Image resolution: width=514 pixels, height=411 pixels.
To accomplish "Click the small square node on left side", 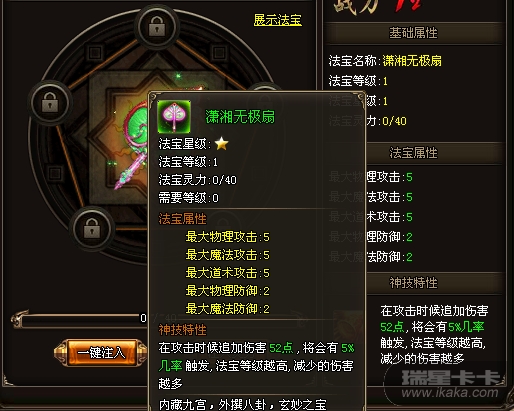I will tap(55, 173).
